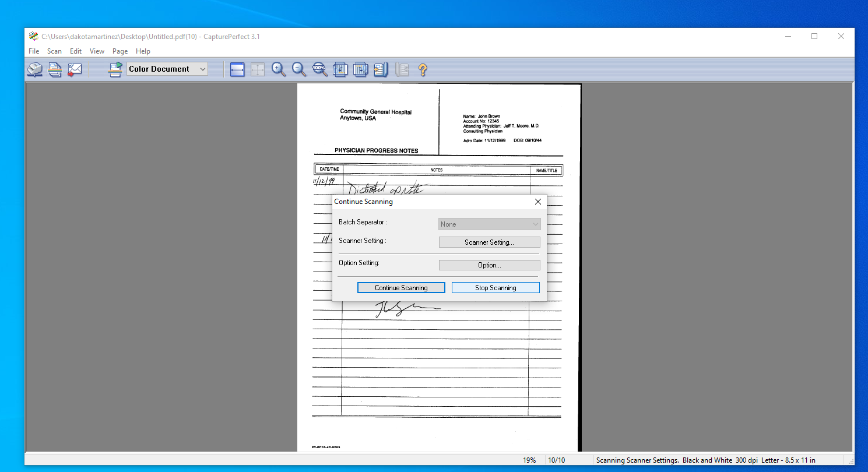Open the Scan menu
This screenshot has height=472, width=868.
(54, 51)
